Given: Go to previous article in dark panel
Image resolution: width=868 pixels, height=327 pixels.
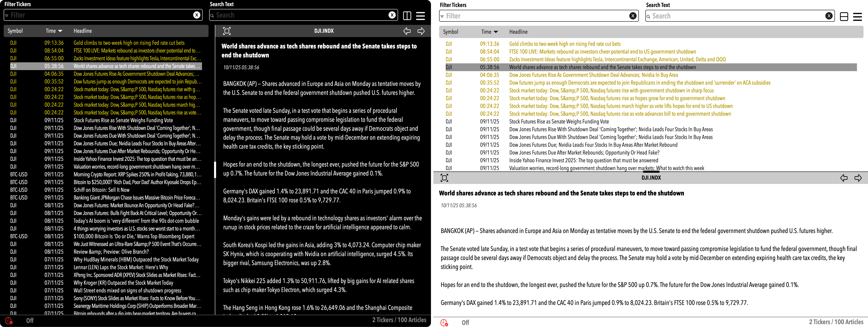Looking at the screenshot, I should point(407,31).
